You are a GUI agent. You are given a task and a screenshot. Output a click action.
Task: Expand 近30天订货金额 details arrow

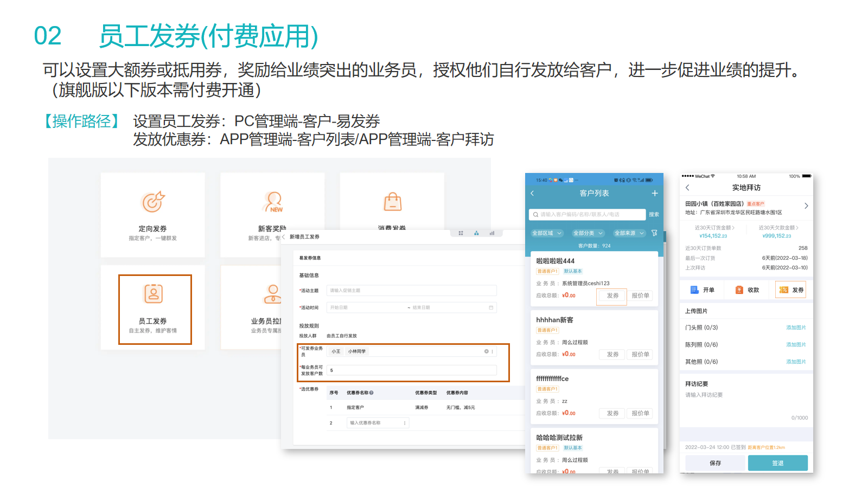pyautogui.click(x=733, y=228)
